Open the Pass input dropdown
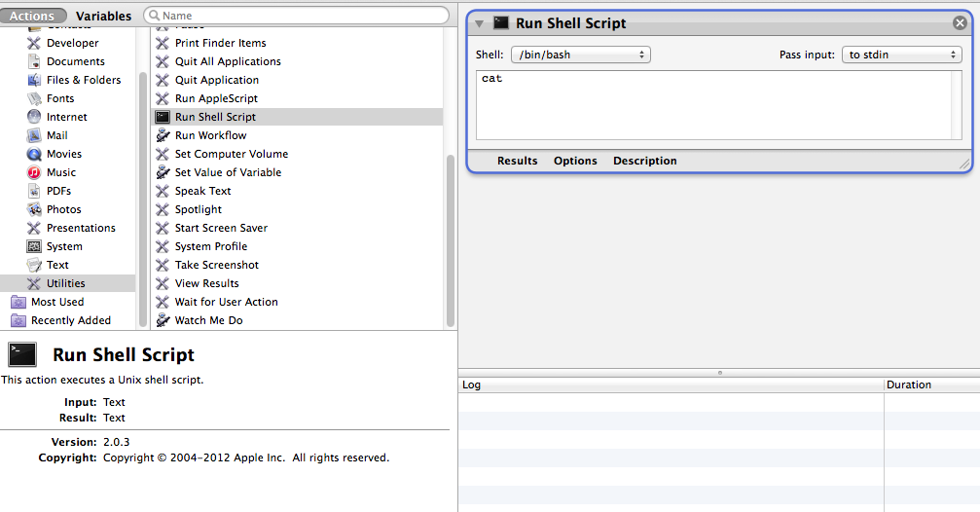This screenshot has height=512, width=980. point(902,55)
